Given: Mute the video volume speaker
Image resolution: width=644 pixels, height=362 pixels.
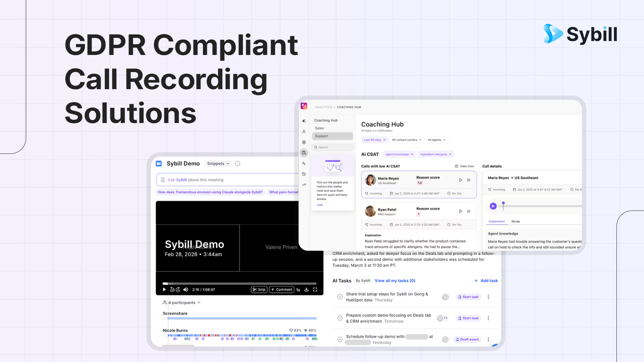Looking at the screenshot, I should click(x=186, y=290).
